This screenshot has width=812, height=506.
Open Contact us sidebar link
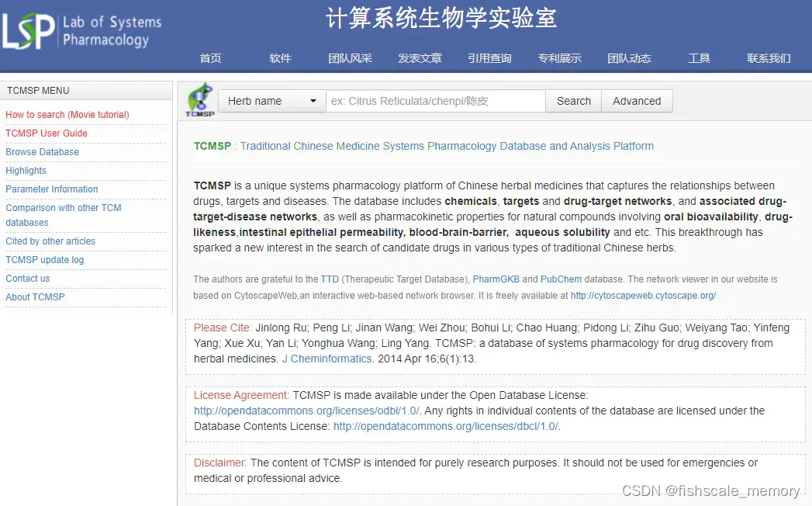click(27, 279)
